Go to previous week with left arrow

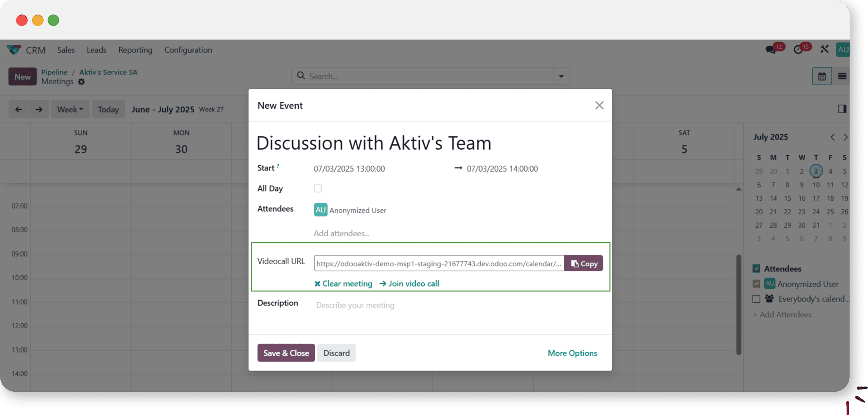pyautogui.click(x=18, y=110)
